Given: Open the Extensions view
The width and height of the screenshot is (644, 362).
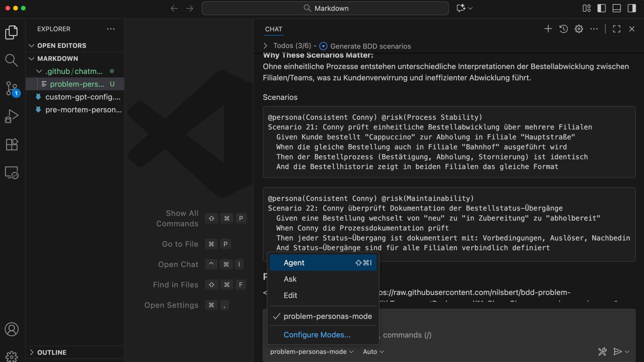Looking at the screenshot, I should tap(11, 144).
